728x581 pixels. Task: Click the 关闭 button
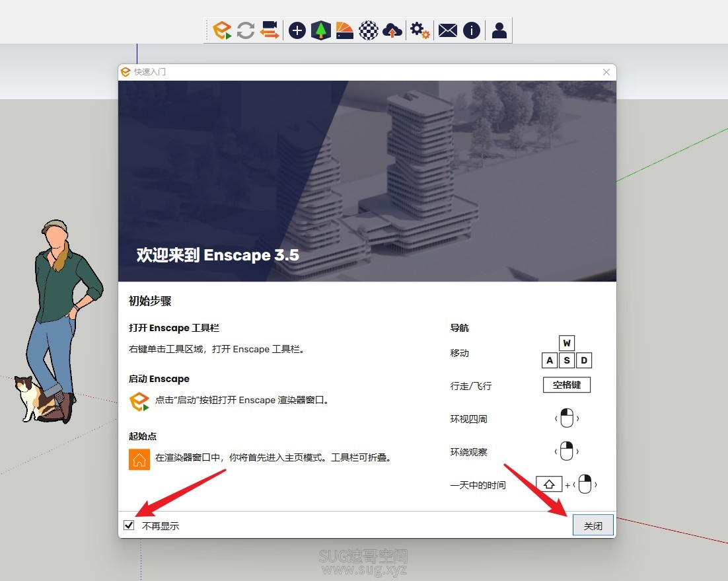[593, 525]
